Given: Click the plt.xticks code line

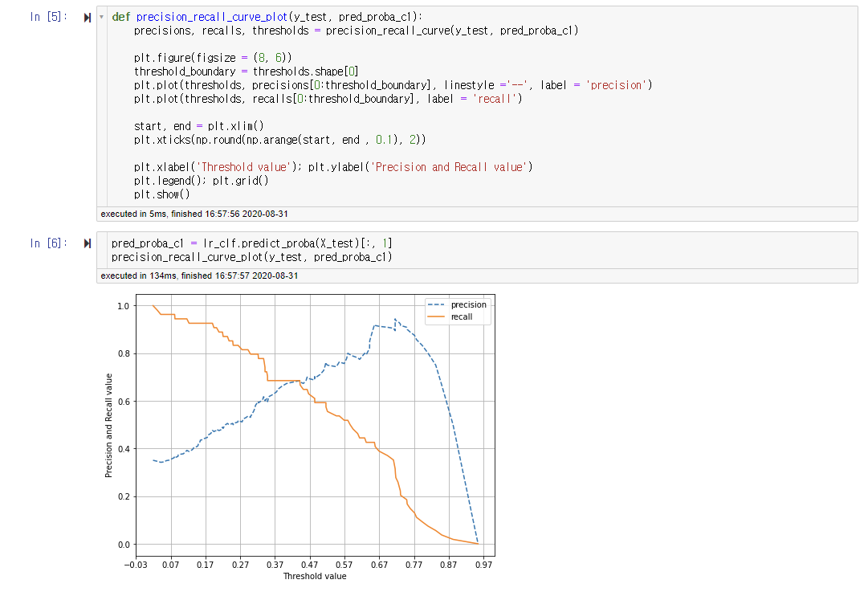Looking at the screenshot, I should (279, 140).
